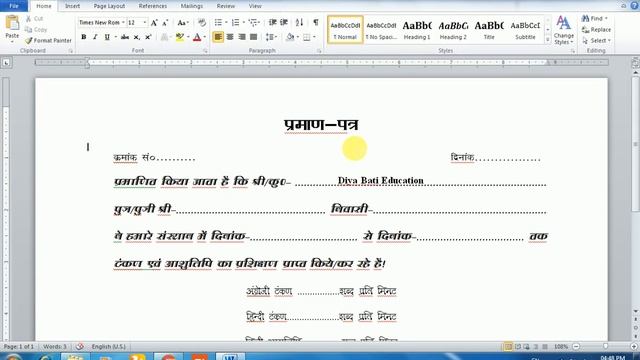Screen dimensions: 640x360
Task: Apply Superscript formatting
Action: (148, 37)
